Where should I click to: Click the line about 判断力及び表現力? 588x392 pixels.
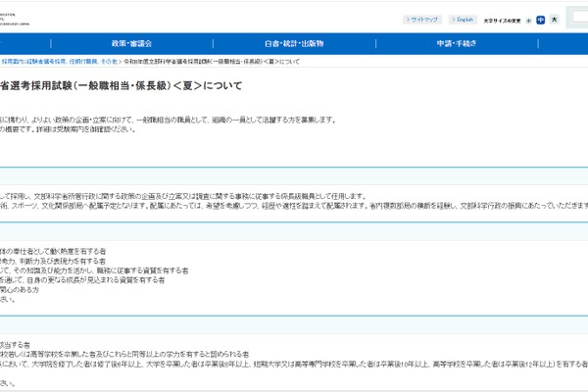point(53,261)
